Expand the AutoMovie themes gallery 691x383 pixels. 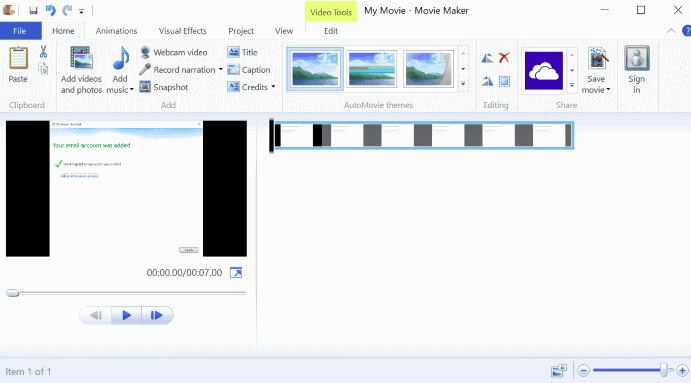463,83
